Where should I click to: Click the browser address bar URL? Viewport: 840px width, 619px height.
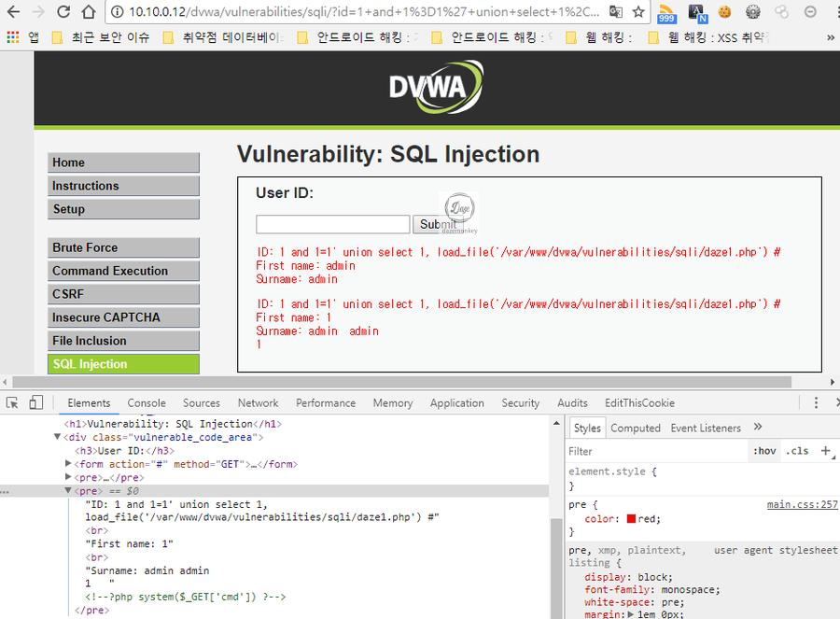(364, 12)
